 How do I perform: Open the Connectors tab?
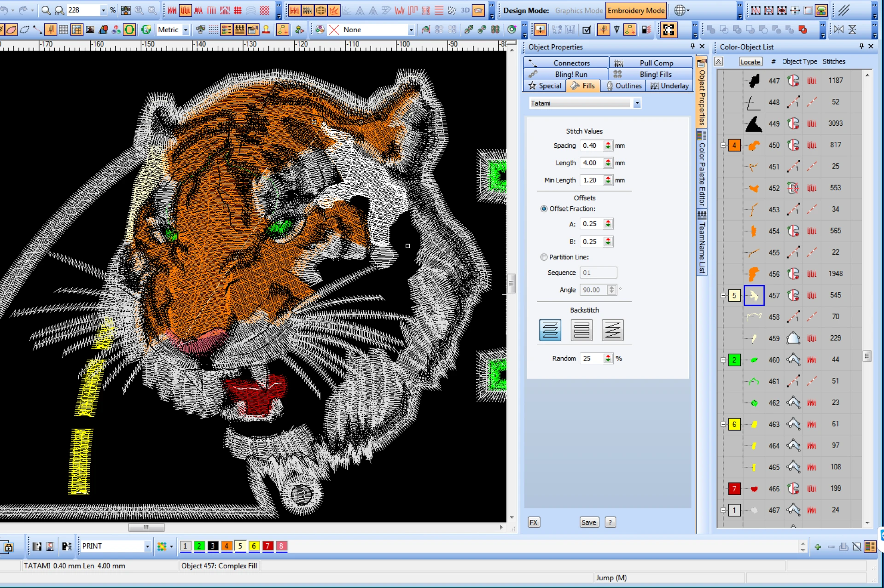point(571,63)
